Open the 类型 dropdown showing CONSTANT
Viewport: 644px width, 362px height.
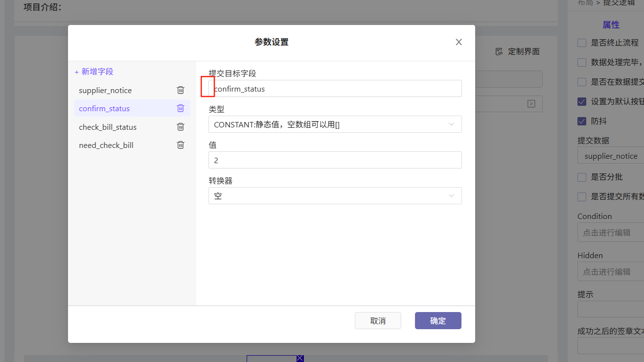click(x=335, y=124)
